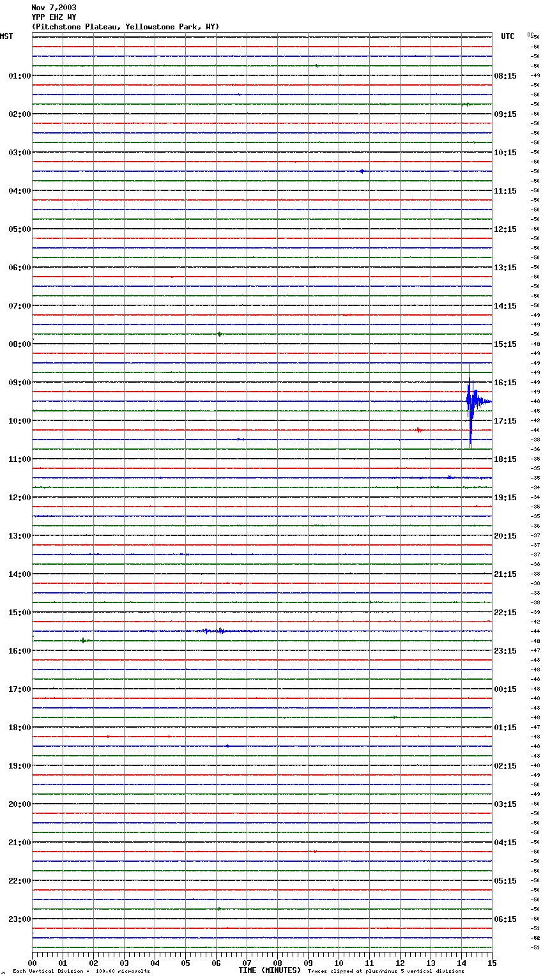
Task: Click the 'MST' axis header
Action: (x=6, y=36)
